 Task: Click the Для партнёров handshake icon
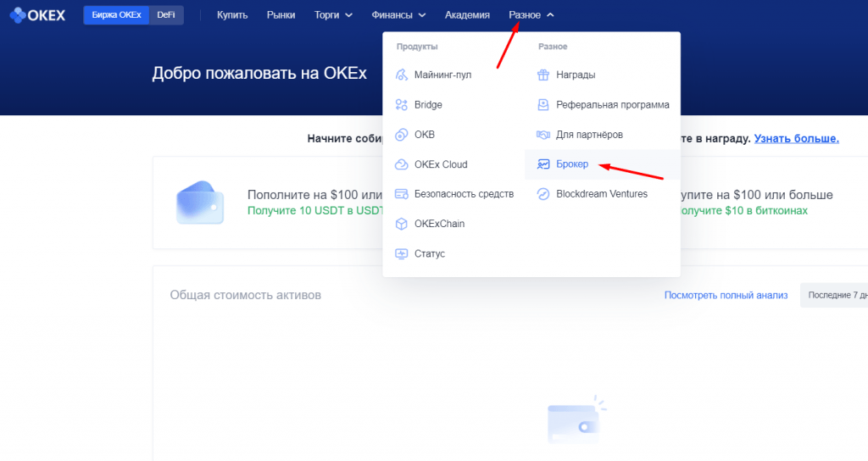coord(543,135)
